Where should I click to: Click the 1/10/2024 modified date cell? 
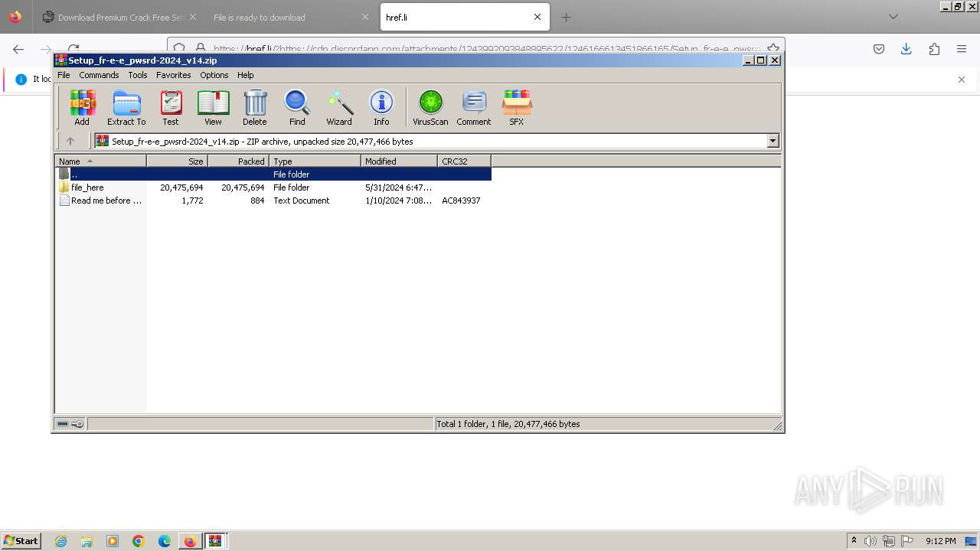398,201
